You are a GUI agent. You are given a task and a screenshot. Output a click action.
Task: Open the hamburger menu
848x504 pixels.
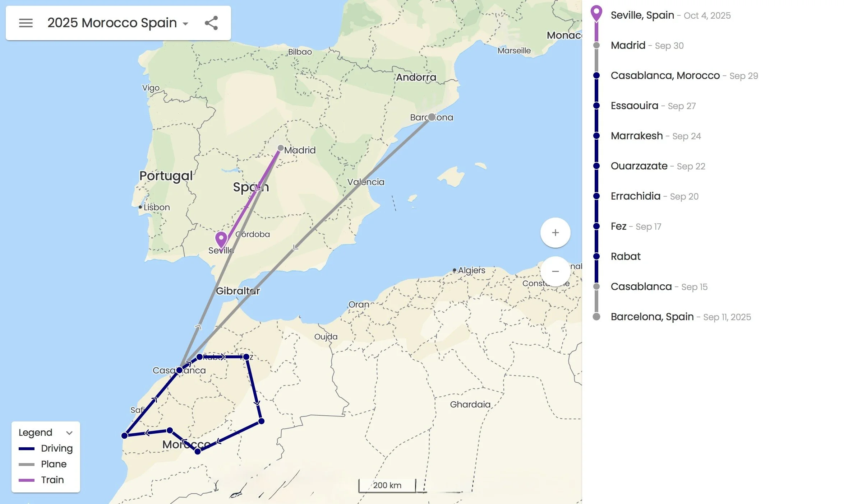pos(26,23)
